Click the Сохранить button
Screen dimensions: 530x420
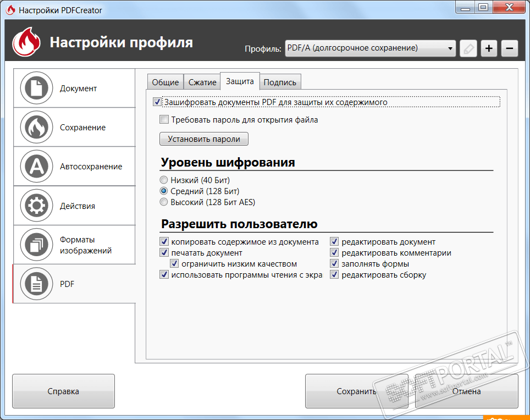(x=357, y=391)
